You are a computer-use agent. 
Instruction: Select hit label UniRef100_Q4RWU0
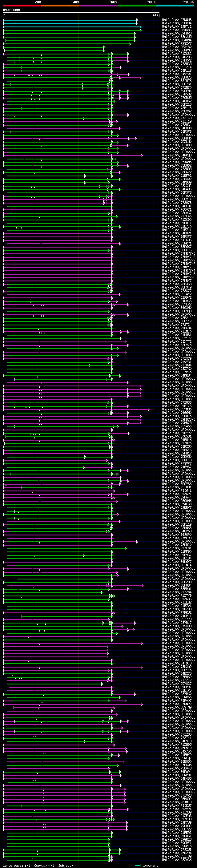pos(176,128)
